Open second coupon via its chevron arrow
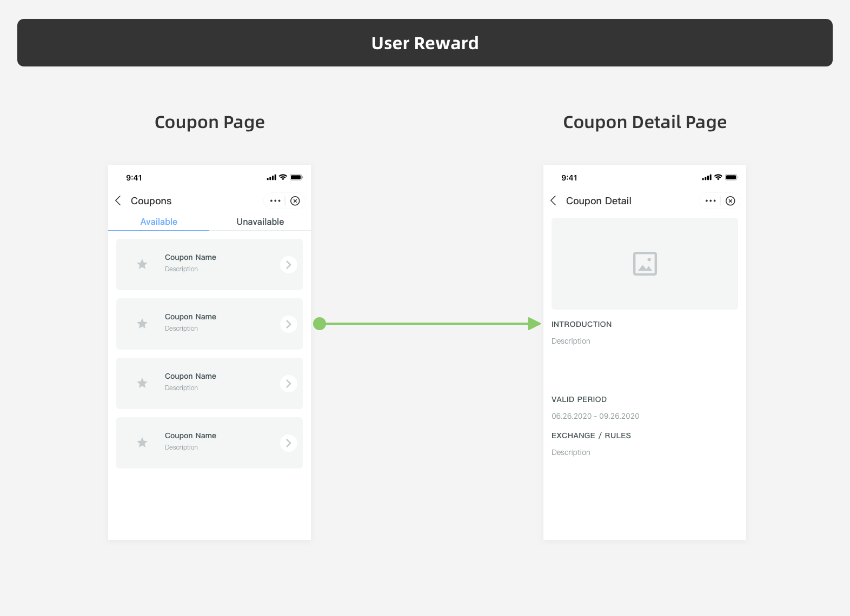Image resolution: width=850 pixels, height=616 pixels. click(289, 324)
